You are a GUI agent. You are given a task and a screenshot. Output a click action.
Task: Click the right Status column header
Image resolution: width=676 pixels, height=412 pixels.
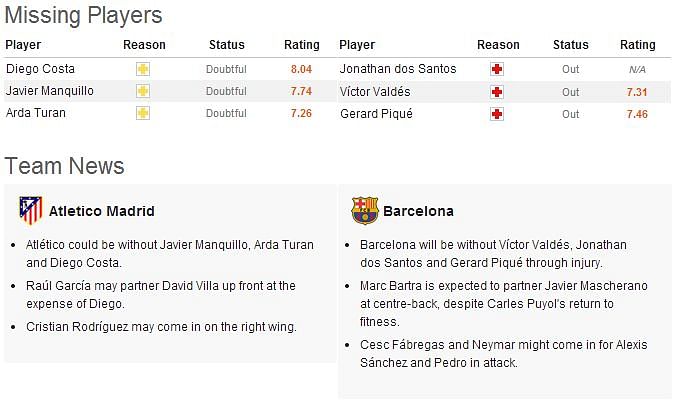click(x=571, y=45)
